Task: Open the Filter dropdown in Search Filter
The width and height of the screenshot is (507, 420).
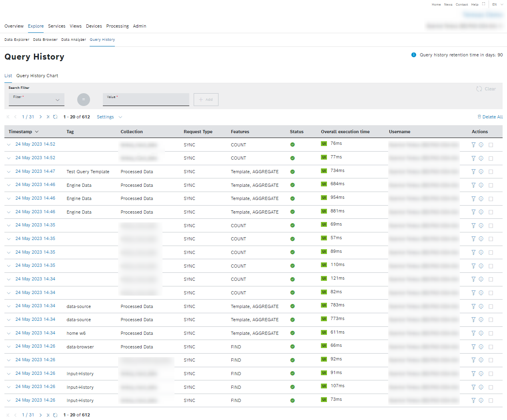Action: click(x=36, y=100)
